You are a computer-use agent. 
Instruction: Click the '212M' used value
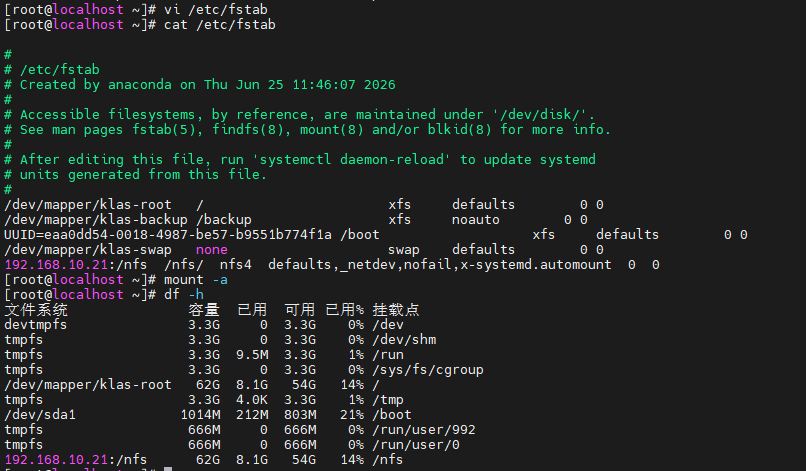[x=252, y=414]
